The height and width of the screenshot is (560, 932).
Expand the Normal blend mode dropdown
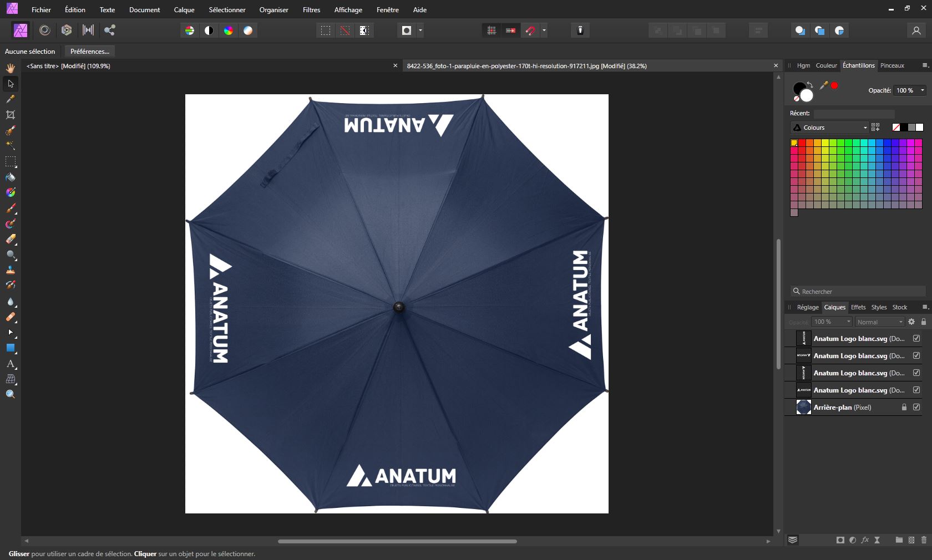[879, 322]
